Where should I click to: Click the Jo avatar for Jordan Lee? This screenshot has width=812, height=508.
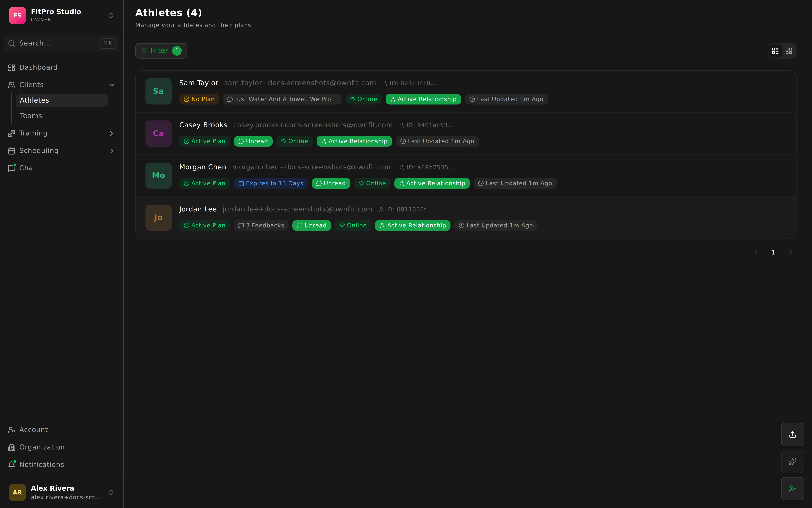158,218
